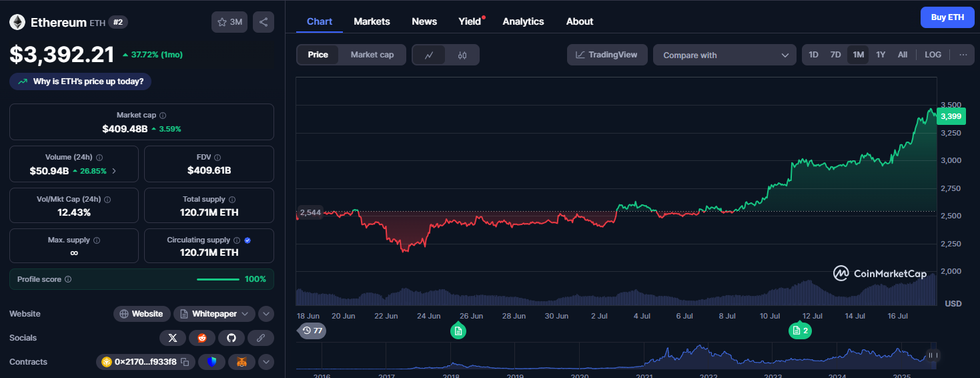
Task: Open the chart's three-dot more options
Action: (963, 55)
